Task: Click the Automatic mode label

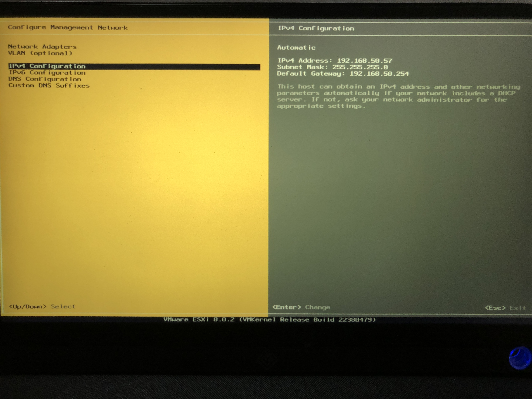Action: pos(296,48)
